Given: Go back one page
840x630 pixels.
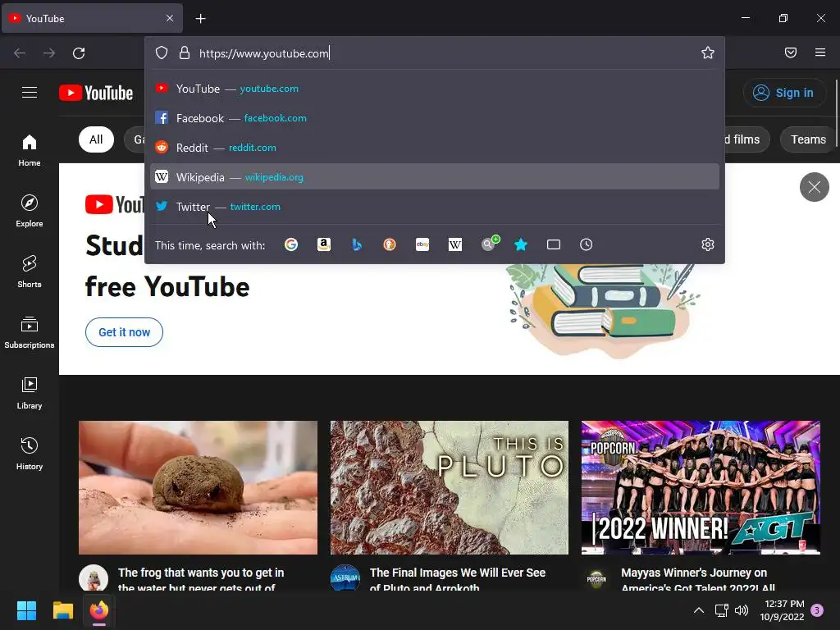Looking at the screenshot, I should pos(20,53).
